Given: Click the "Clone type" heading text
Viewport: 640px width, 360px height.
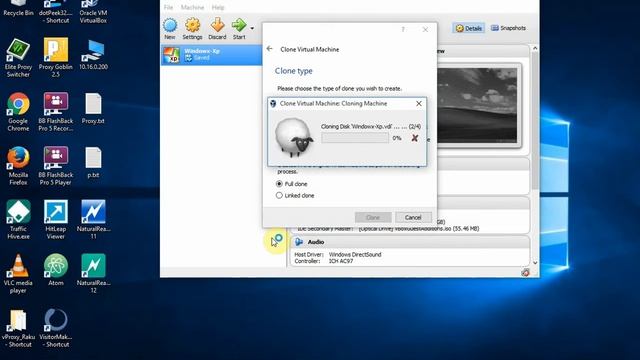Looking at the screenshot, I should coord(293,71).
